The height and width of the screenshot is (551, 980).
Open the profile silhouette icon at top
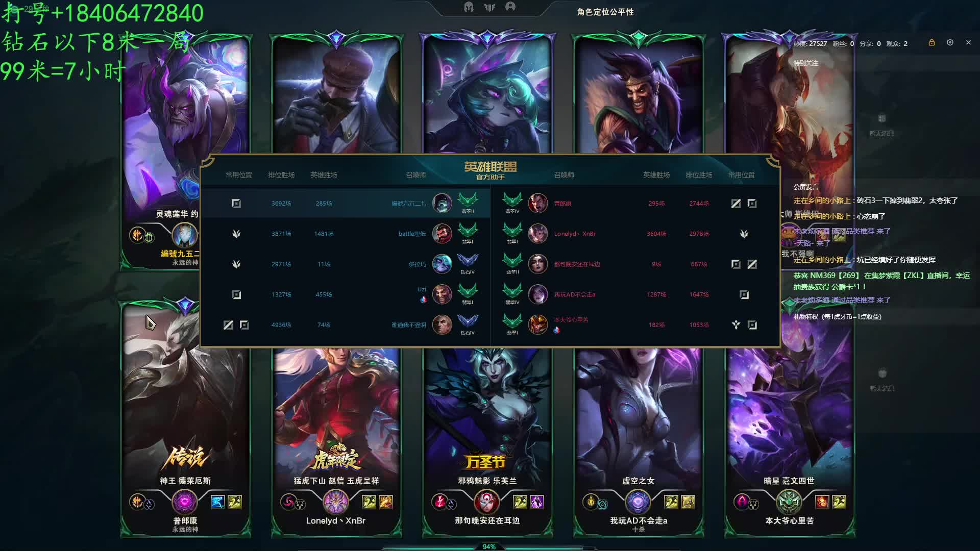(x=510, y=7)
